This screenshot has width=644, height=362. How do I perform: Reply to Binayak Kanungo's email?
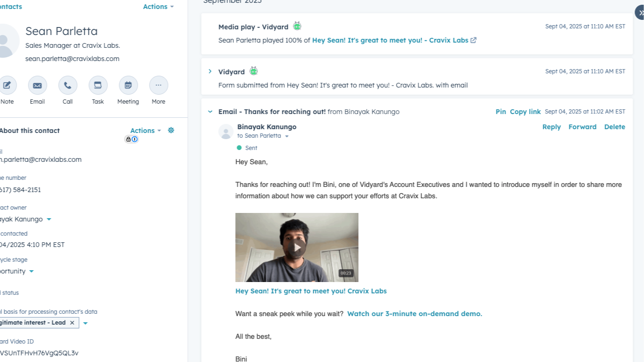[551, 127]
